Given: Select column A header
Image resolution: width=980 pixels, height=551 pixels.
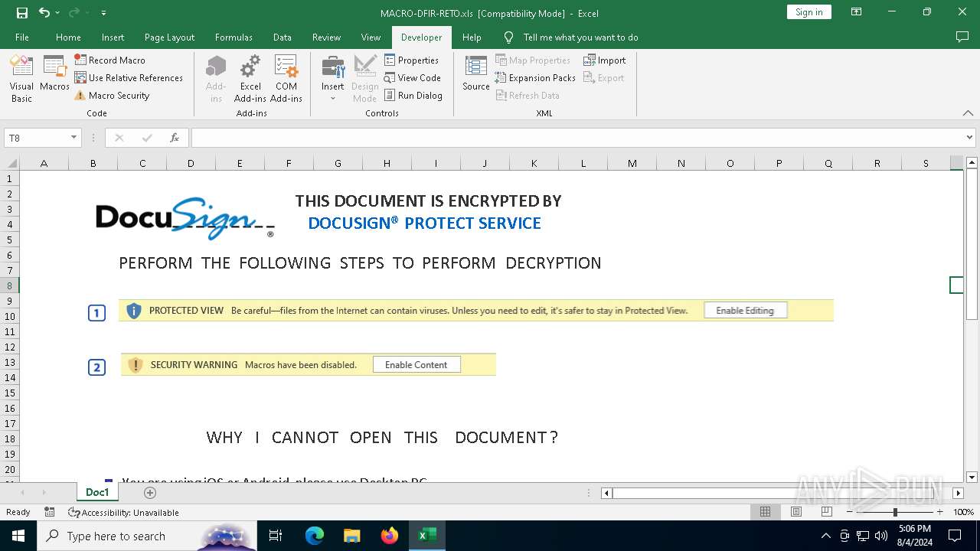Looking at the screenshot, I should coord(44,163).
